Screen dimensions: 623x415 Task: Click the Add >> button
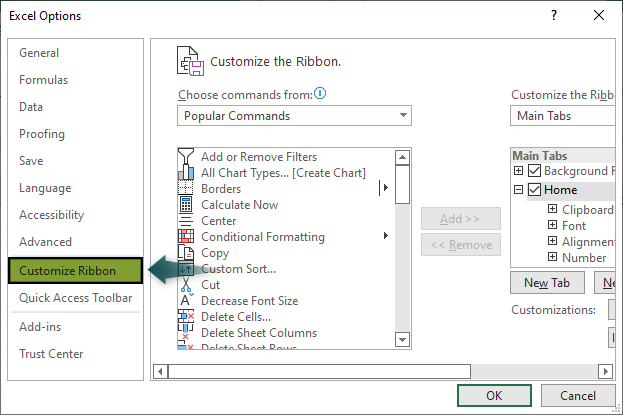(460, 219)
